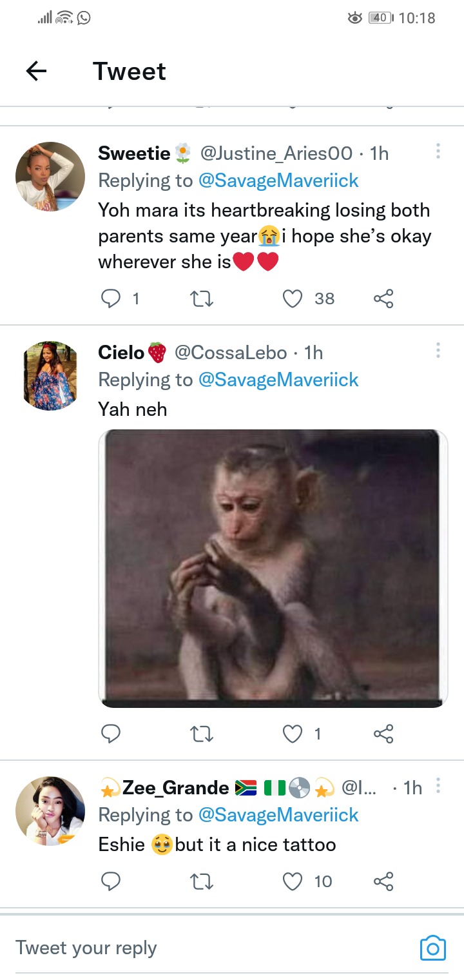Share Cielo's monkey tweet
464x980 pixels.
click(x=383, y=733)
